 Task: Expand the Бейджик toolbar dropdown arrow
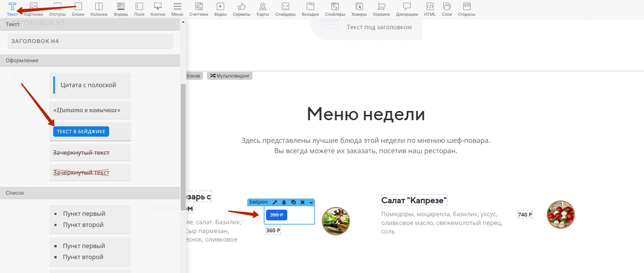coord(311,203)
